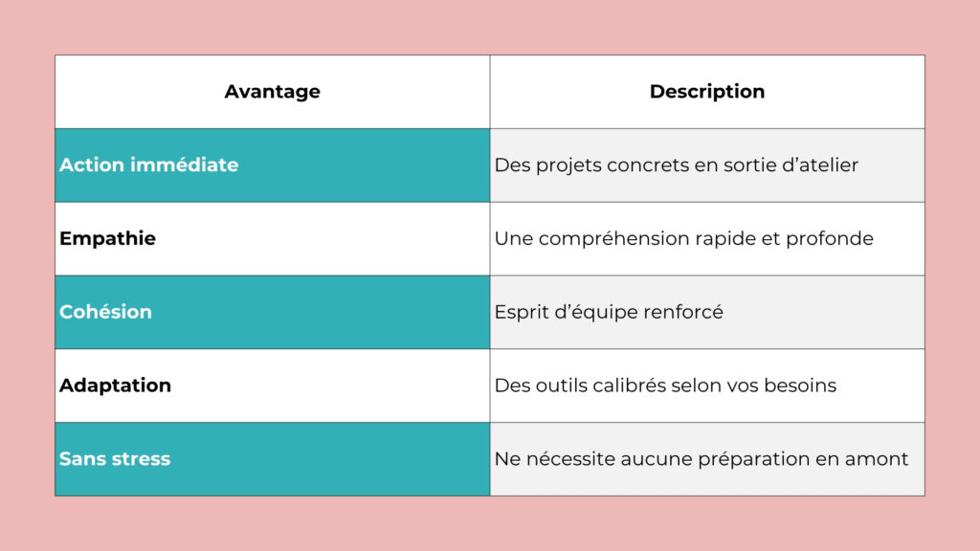Select the Adaptation row label
The image size is (980, 551).
point(115,386)
